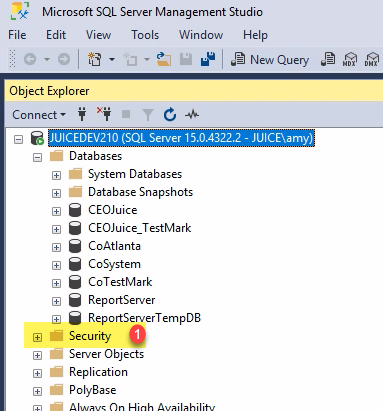Viewport: 383px width, 411px height.
Task: Expand the PolyBase folder node
Action: pos(37,391)
